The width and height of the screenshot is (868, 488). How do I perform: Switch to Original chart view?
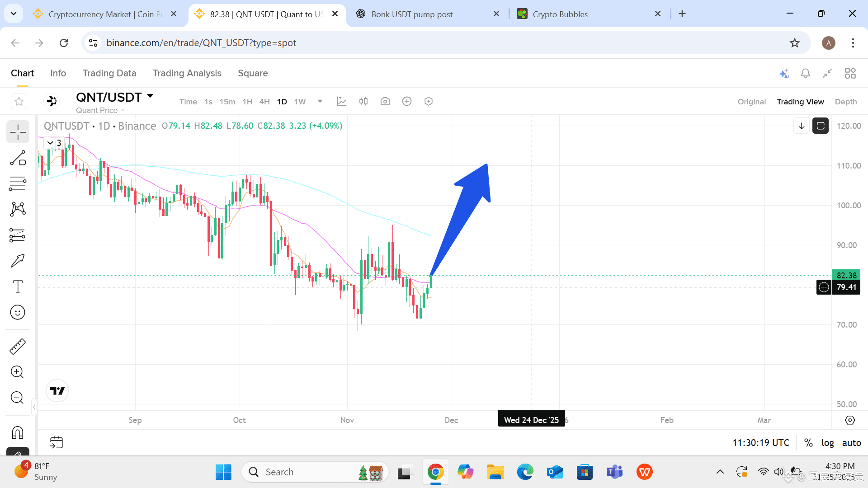pos(752,102)
